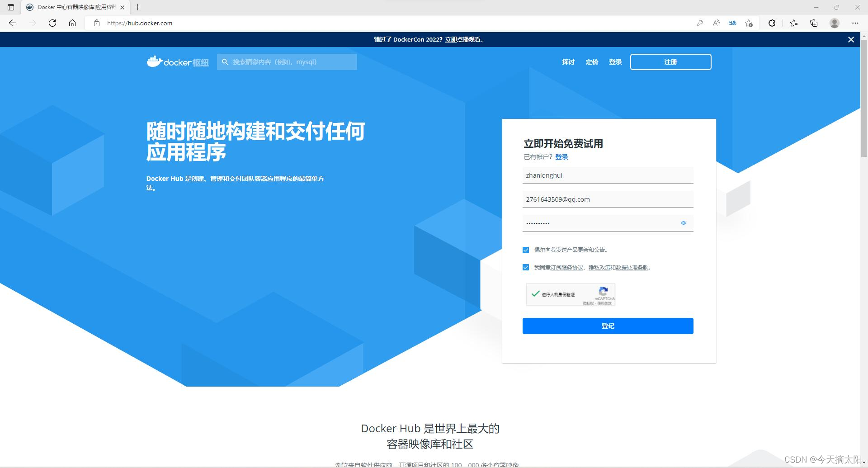Image resolution: width=868 pixels, height=468 pixels.
Task: Open the Collections icon
Action: pos(814,23)
